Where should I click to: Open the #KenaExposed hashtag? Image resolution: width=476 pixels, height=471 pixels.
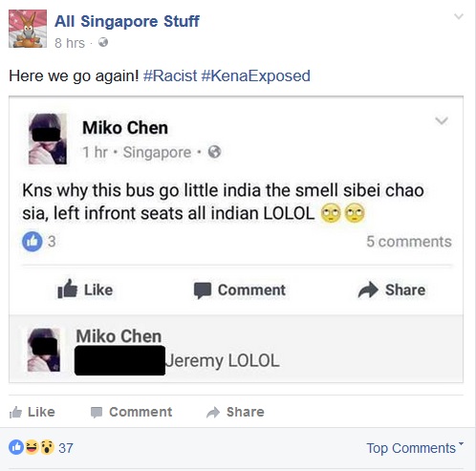click(256, 75)
